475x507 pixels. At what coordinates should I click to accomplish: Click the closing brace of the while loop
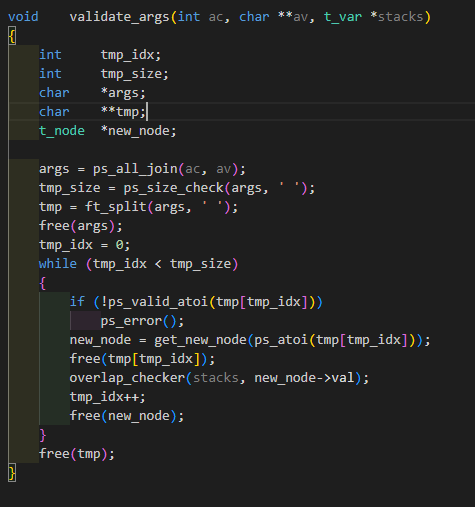[42, 435]
